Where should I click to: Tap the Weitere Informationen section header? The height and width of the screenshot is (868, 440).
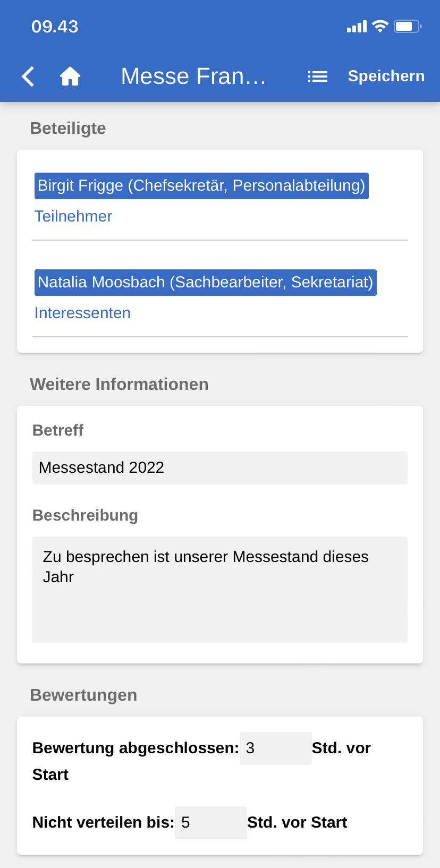119,385
